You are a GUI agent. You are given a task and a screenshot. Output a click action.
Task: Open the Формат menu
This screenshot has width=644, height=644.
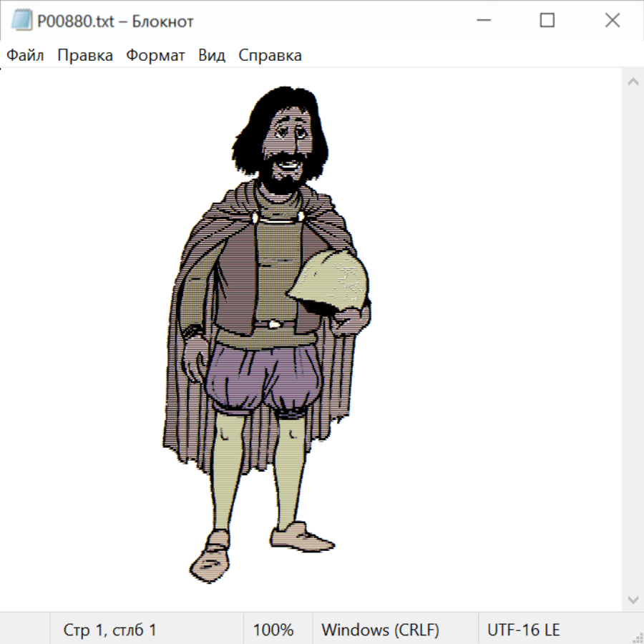155,56
